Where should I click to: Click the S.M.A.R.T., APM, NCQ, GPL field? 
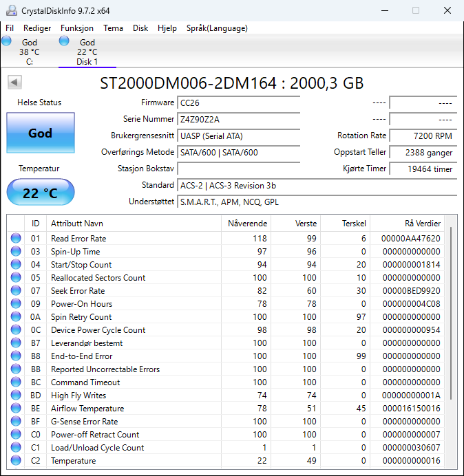[x=317, y=202]
